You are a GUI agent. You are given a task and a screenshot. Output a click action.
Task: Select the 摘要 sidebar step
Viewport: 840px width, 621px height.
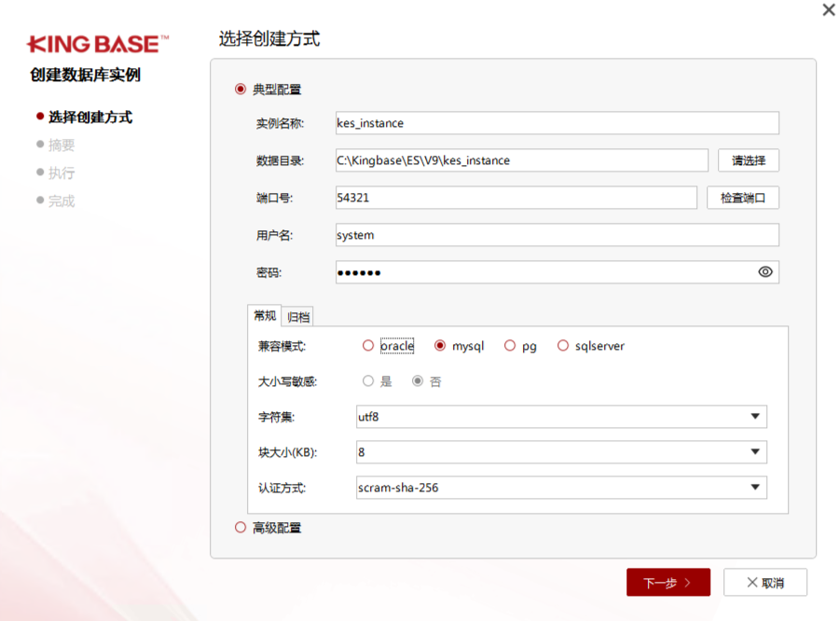[x=62, y=145]
